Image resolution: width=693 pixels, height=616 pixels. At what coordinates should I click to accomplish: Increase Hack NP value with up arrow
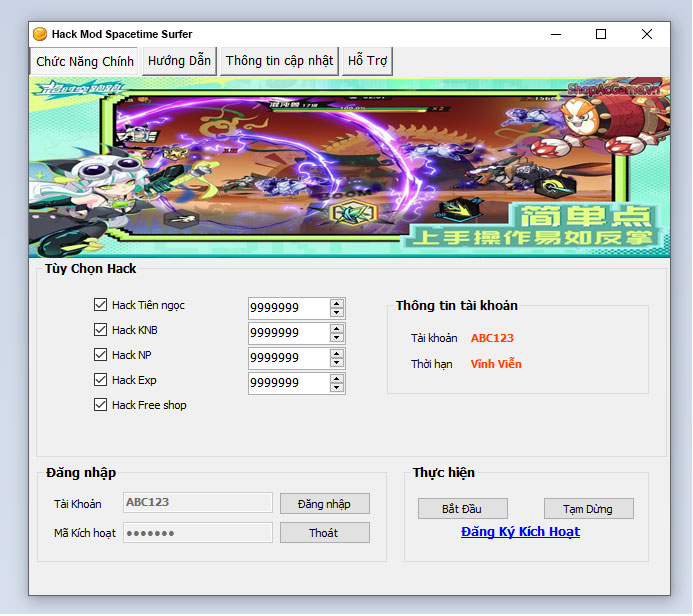(x=337, y=354)
